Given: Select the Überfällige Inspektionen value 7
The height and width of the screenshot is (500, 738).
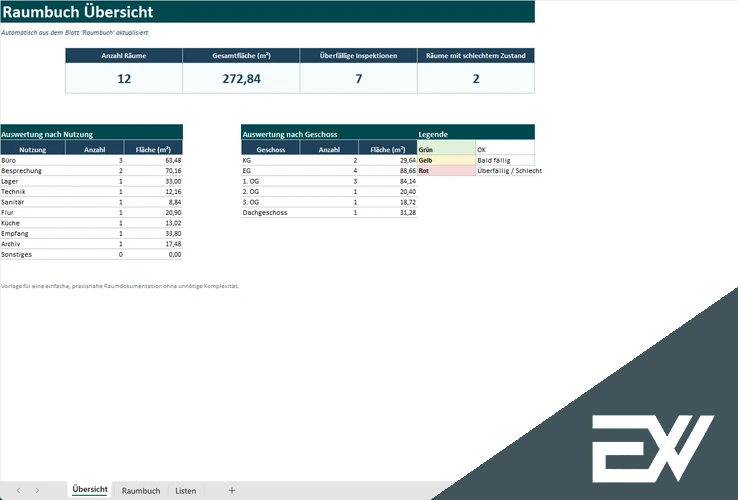Looking at the screenshot, I should pos(358,78).
